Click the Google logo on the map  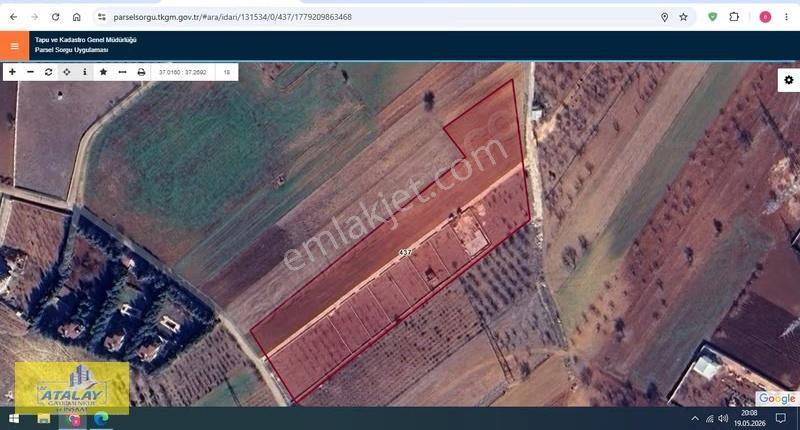(776, 398)
